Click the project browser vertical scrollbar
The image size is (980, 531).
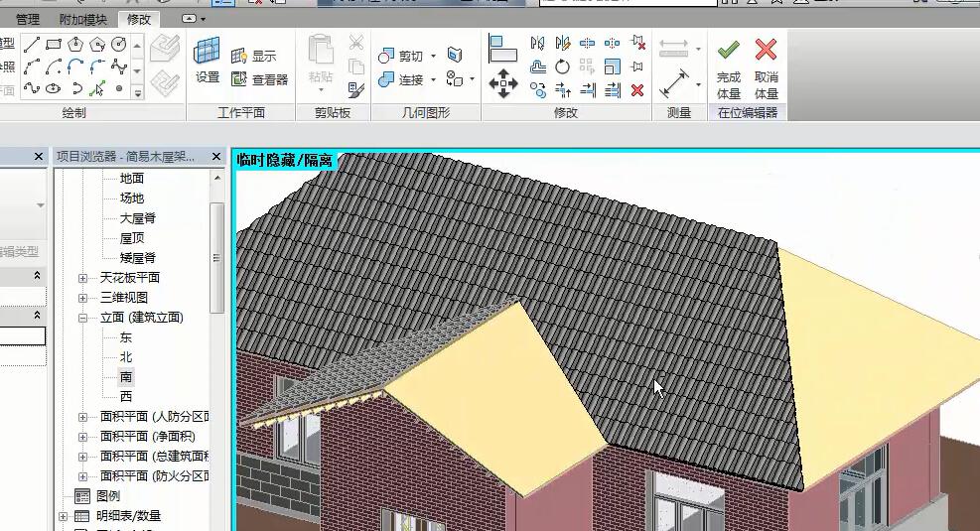(216, 257)
